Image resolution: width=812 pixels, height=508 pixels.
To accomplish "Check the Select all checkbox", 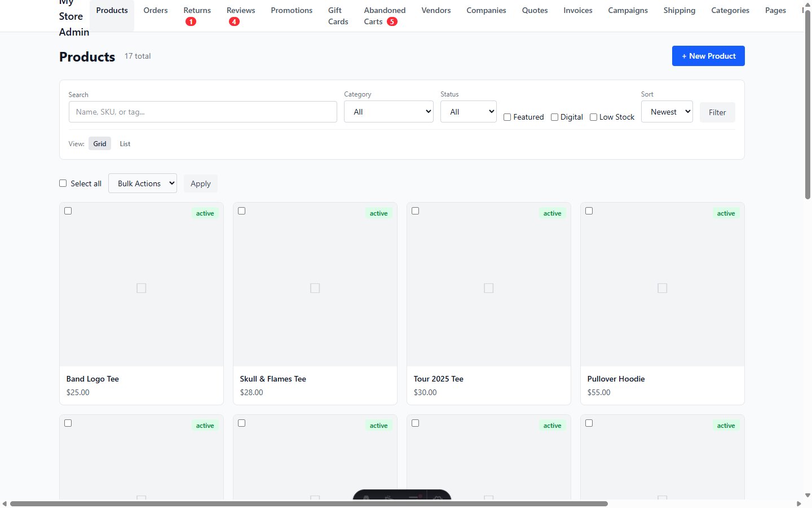I will pos(63,183).
